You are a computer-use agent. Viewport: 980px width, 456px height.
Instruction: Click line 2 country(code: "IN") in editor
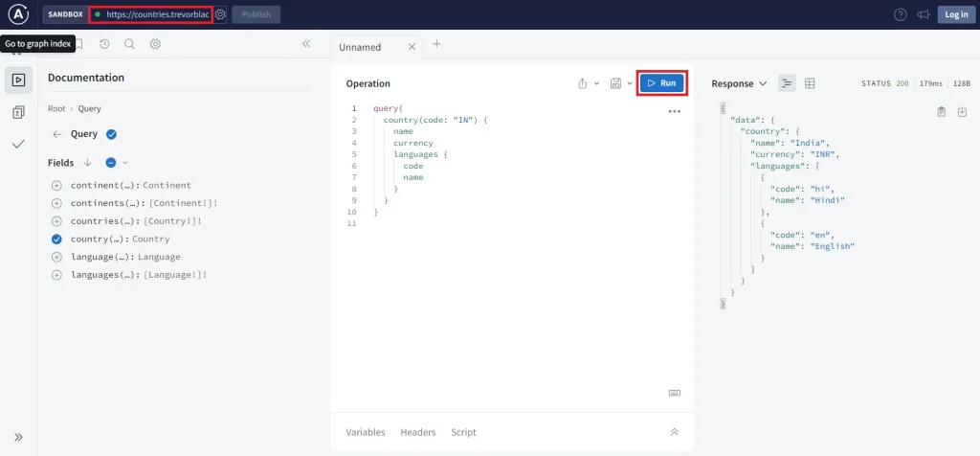click(x=435, y=120)
